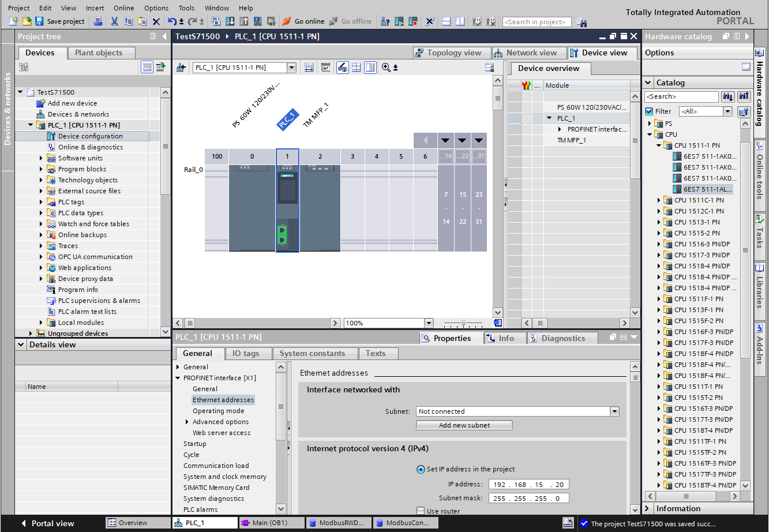769x532 pixels.
Task: Open catalog filter profile <All> dropdown
Action: pos(727,111)
